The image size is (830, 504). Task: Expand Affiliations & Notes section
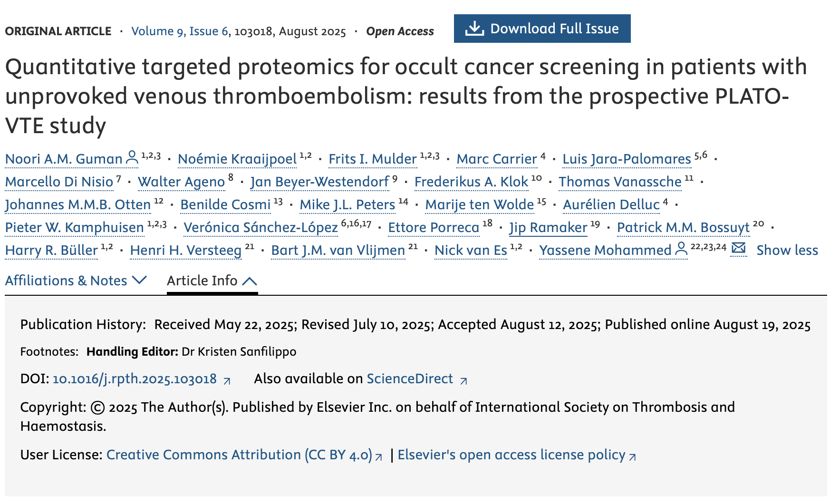coord(76,281)
